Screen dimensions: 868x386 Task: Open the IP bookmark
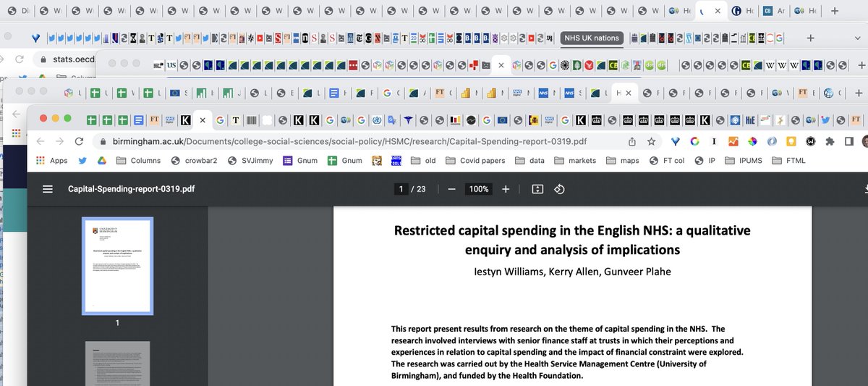coord(704,161)
